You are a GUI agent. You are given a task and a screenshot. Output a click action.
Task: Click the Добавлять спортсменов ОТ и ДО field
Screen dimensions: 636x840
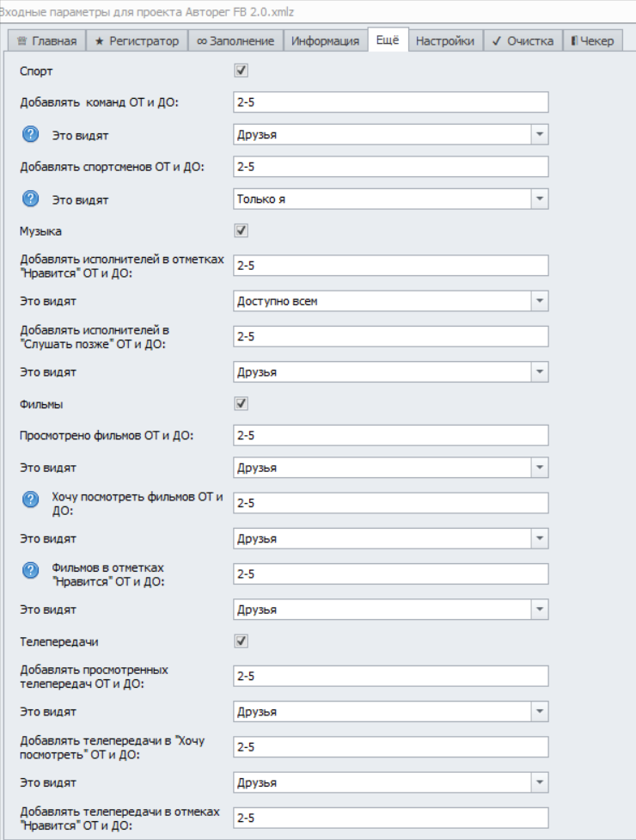tap(390, 167)
